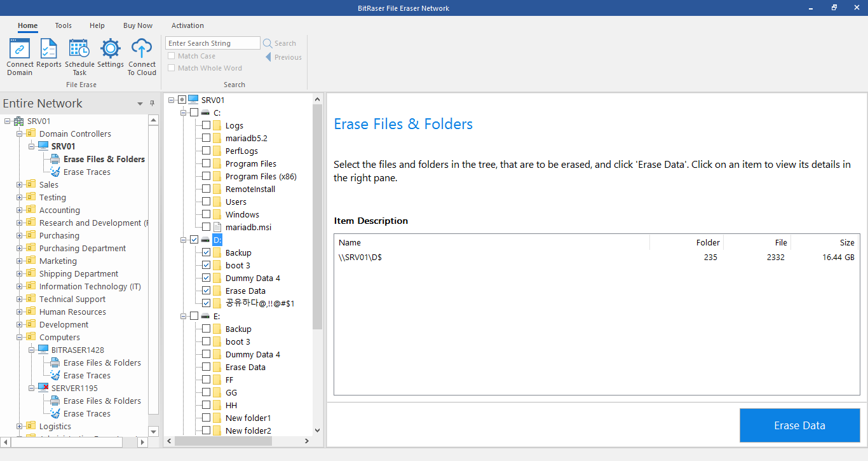Click the mariadb.msi file icon
868x461 pixels.
click(x=217, y=227)
